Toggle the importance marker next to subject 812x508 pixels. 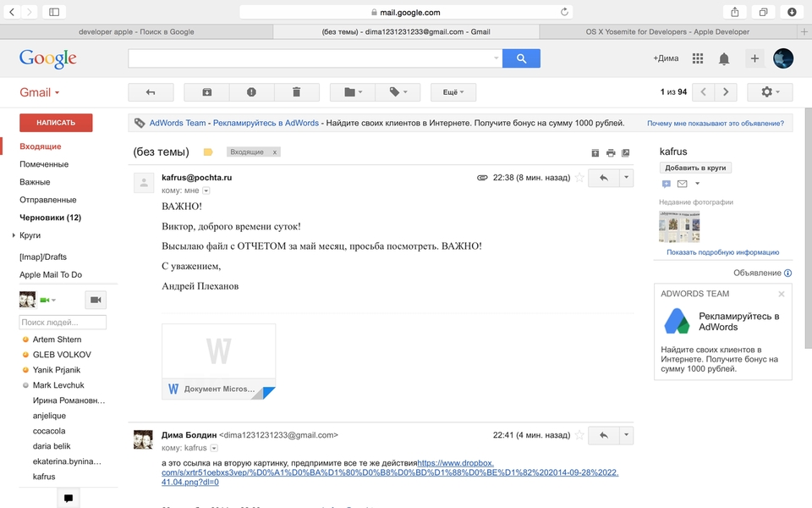pos(208,152)
